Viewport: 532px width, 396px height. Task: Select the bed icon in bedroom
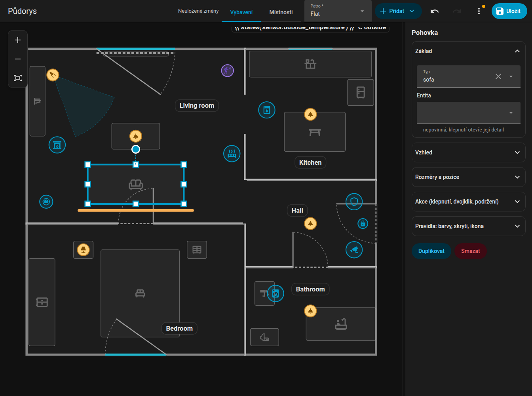pyautogui.click(x=140, y=293)
